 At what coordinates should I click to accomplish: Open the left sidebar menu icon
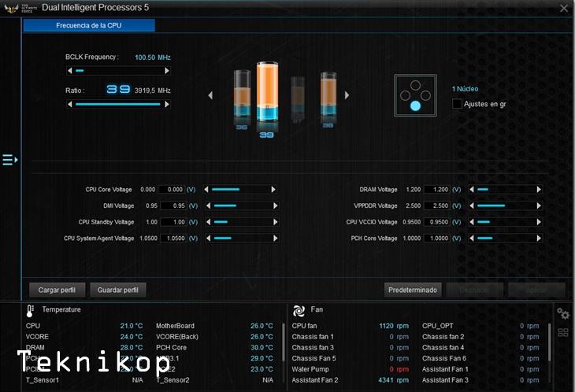9,160
